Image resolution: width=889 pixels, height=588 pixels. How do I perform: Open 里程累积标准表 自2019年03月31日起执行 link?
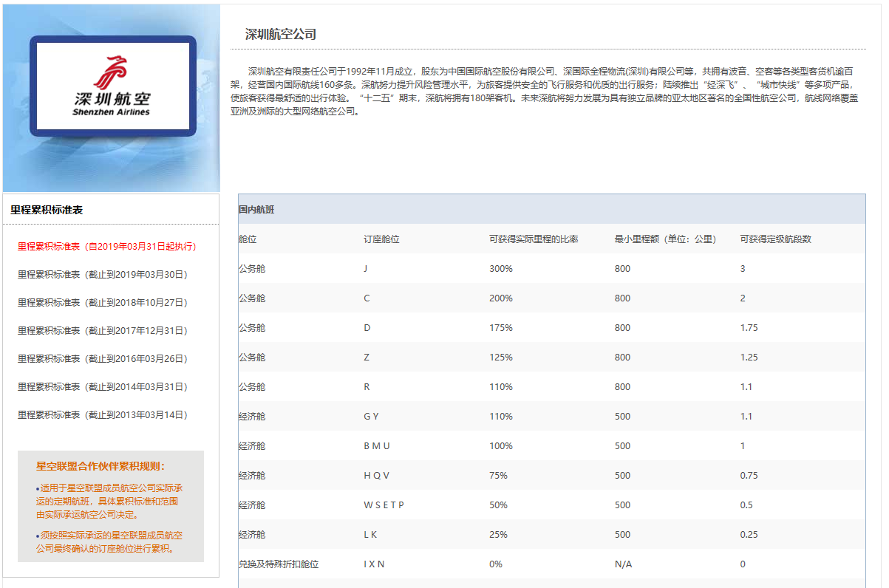tap(107, 246)
